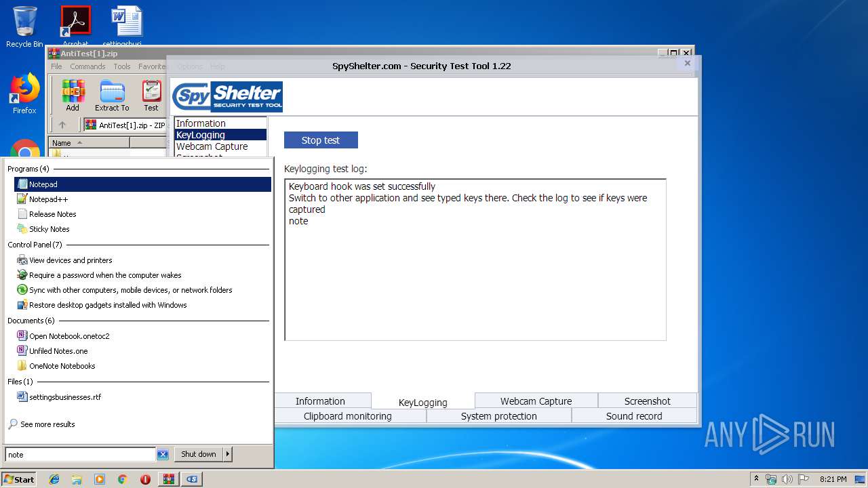Switch to the Screenshot bottom tab
Screen dimensions: 868x488
tap(648, 401)
